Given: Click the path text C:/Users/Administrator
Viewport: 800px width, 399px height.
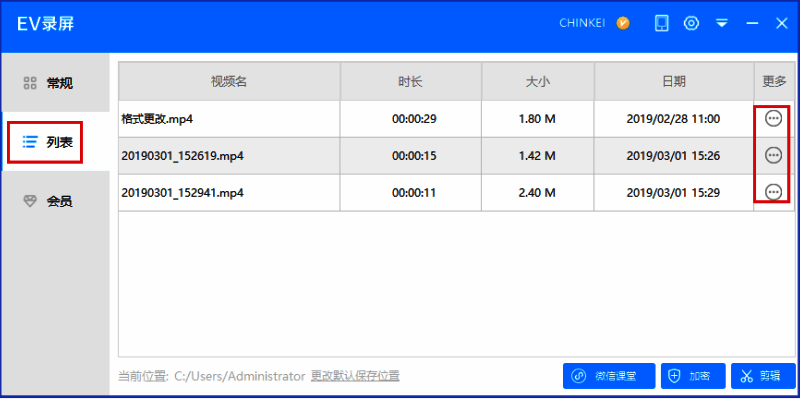Looking at the screenshot, I should (240, 377).
